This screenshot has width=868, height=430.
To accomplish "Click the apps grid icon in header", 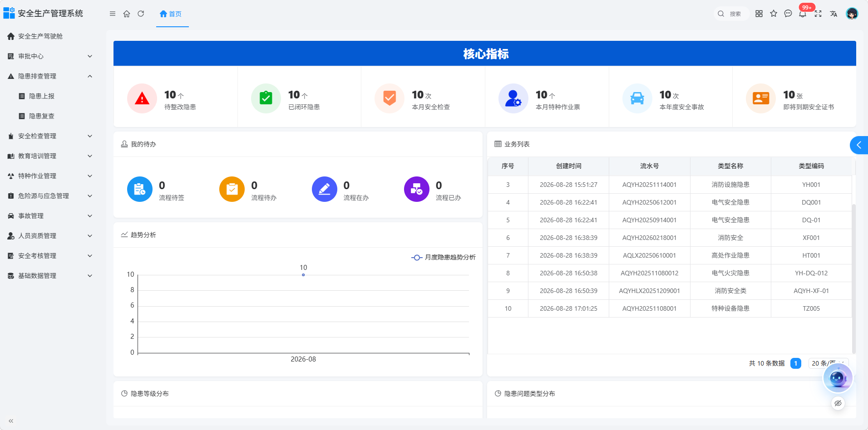I will (759, 14).
